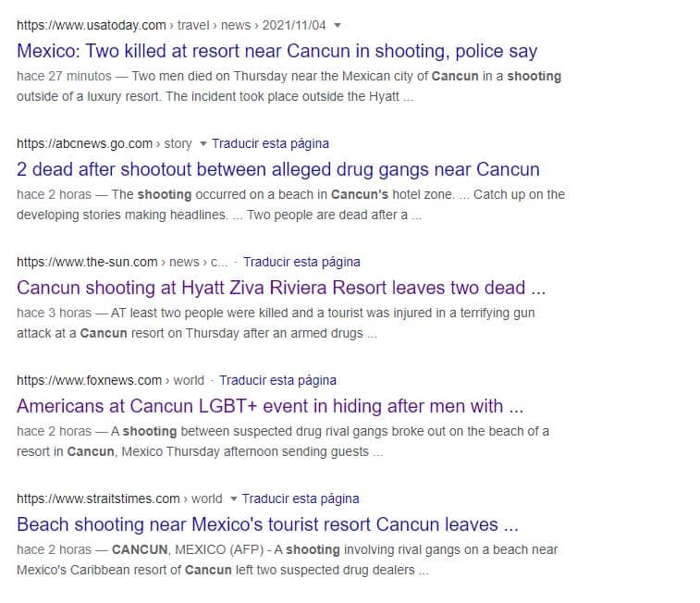Click Traducir esta página for The Sun result

point(301,262)
